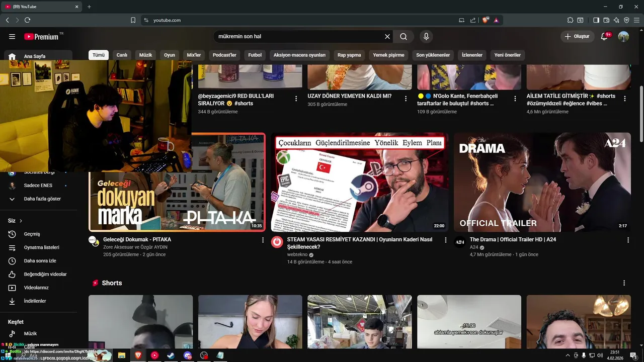Open Steam from the taskbar
This screenshot has height=362, width=644.
pos(171,355)
